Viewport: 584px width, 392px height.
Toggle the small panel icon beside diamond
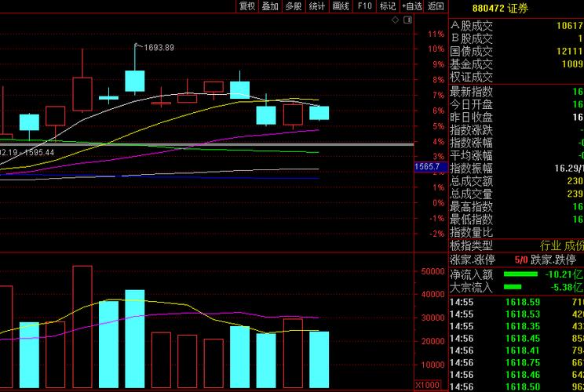coord(407,20)
